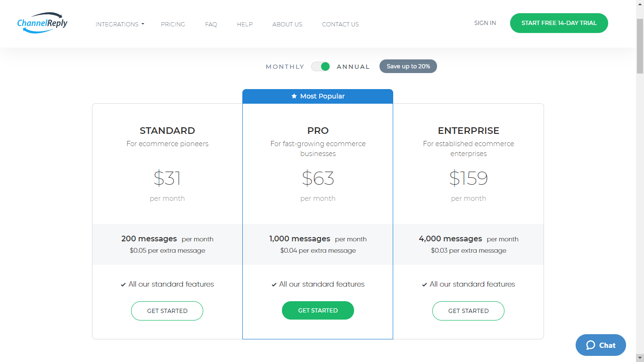
Task: Click $0.04 per extra message text
Action: tap(318, 250)
